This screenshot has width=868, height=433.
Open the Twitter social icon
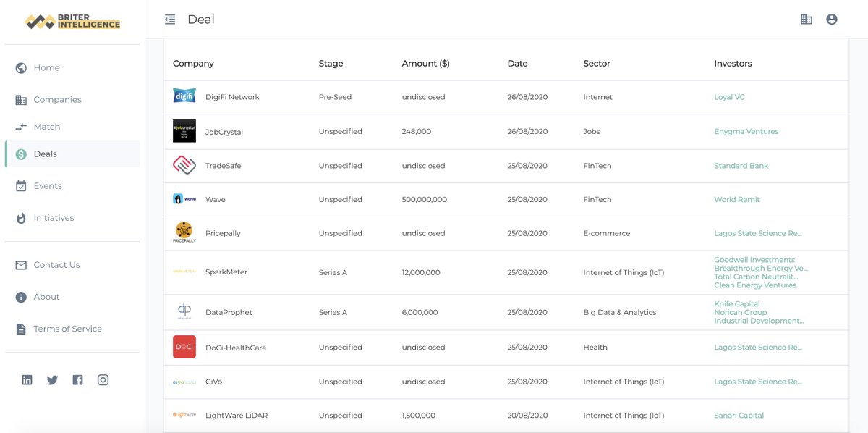tap(52, 380)
